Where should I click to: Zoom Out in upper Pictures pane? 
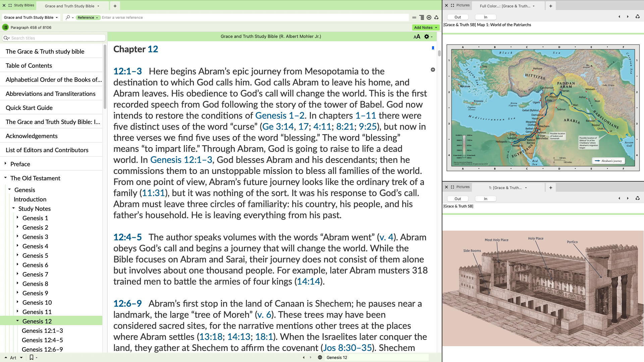click(x=458, y=17)
